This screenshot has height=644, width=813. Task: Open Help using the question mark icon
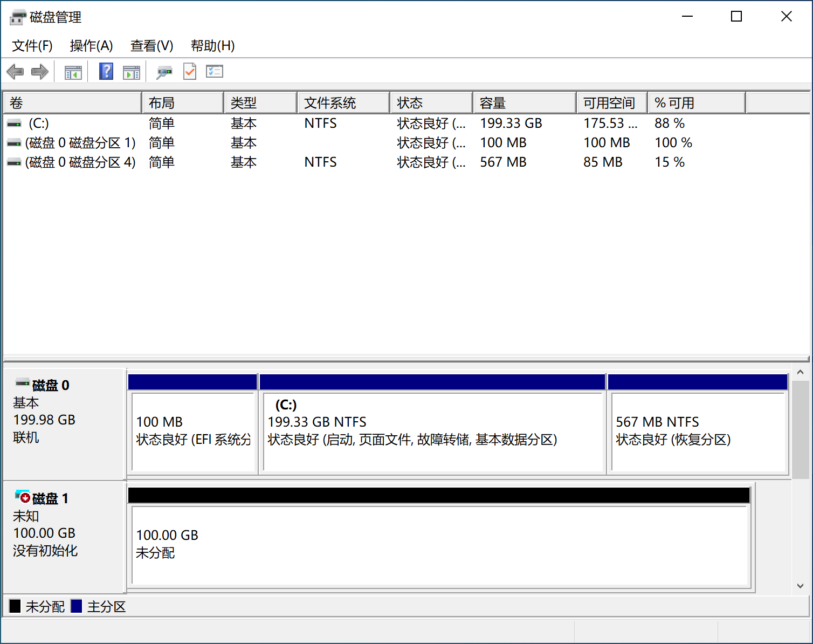106,71
